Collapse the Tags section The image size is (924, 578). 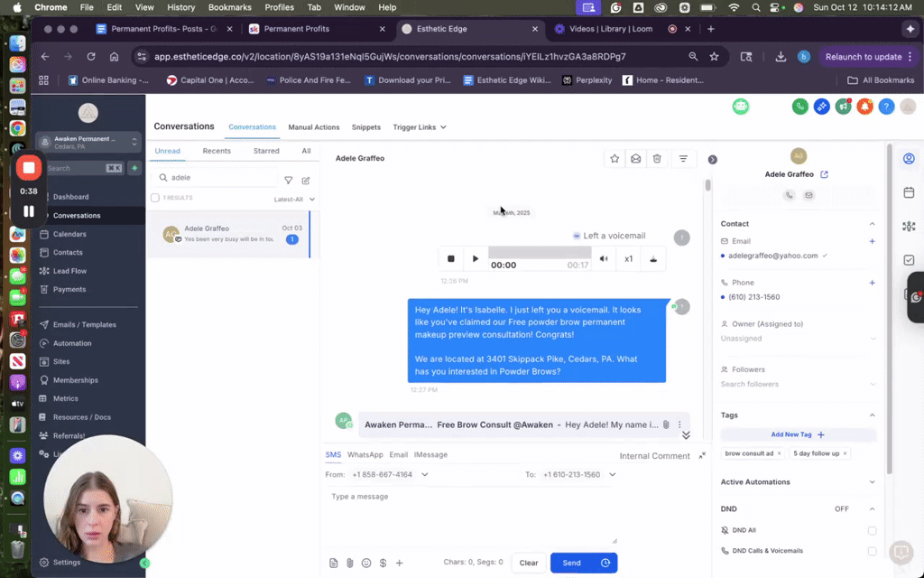(x=872, y=415)
